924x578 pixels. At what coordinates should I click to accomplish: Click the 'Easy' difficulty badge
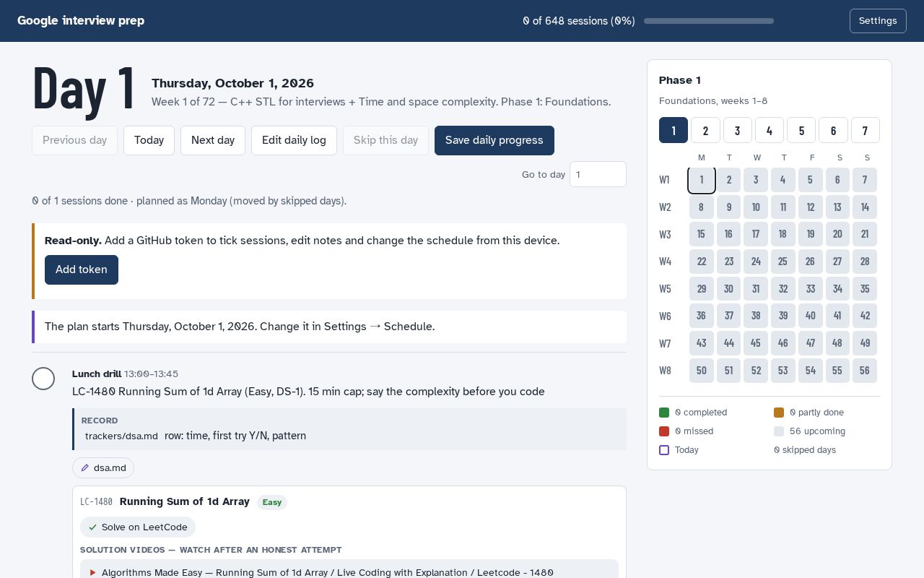pyautogui.click(x=272, y=502)
